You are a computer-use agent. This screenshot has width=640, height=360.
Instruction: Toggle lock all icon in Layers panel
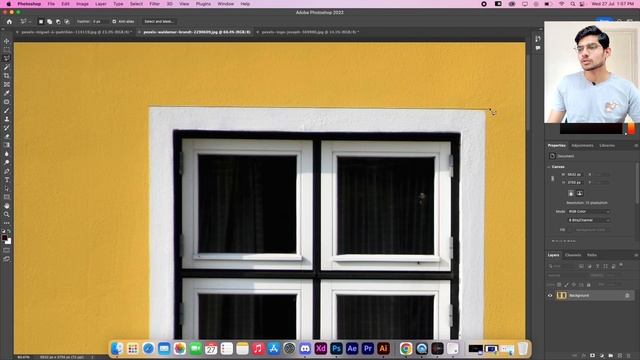[x=589, y=284]
